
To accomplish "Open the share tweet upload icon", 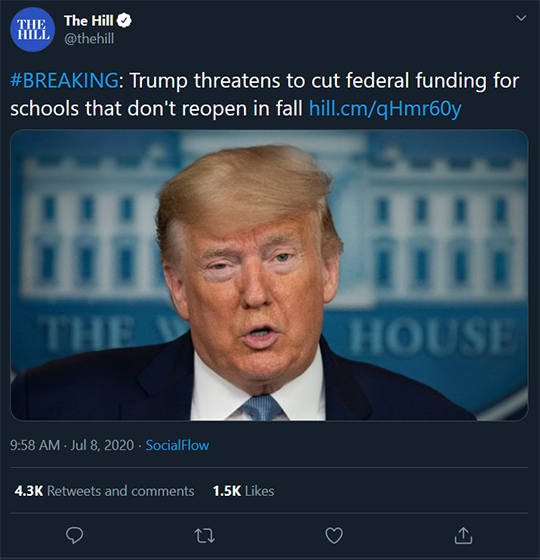I will pos(463,535).
